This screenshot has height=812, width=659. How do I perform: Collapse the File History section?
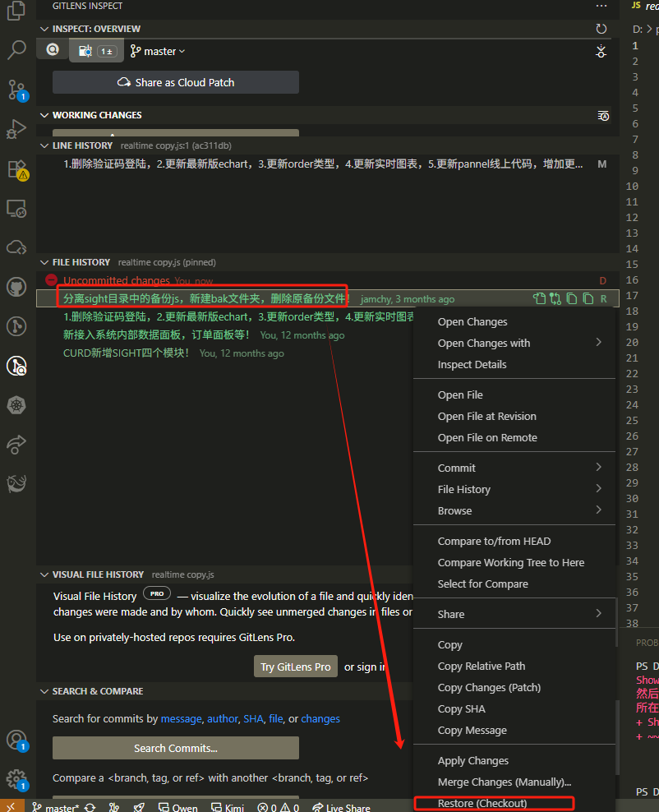pyautogui.click(x=44, y=262)
